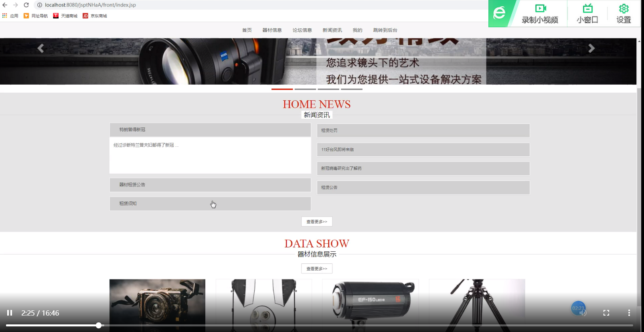This screenshot has width=644, height=332.
Task: Click the browser forward arrow
Action: [15, 5]
